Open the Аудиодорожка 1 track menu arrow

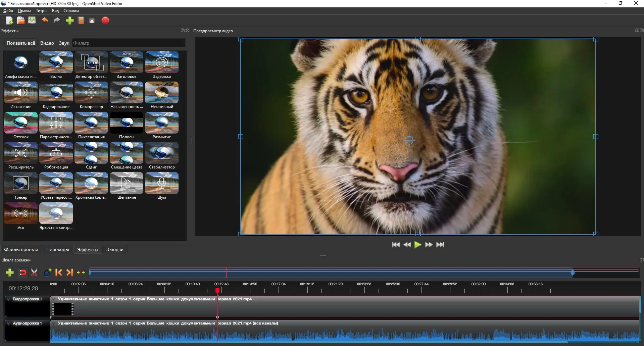(x=8, y=323)
